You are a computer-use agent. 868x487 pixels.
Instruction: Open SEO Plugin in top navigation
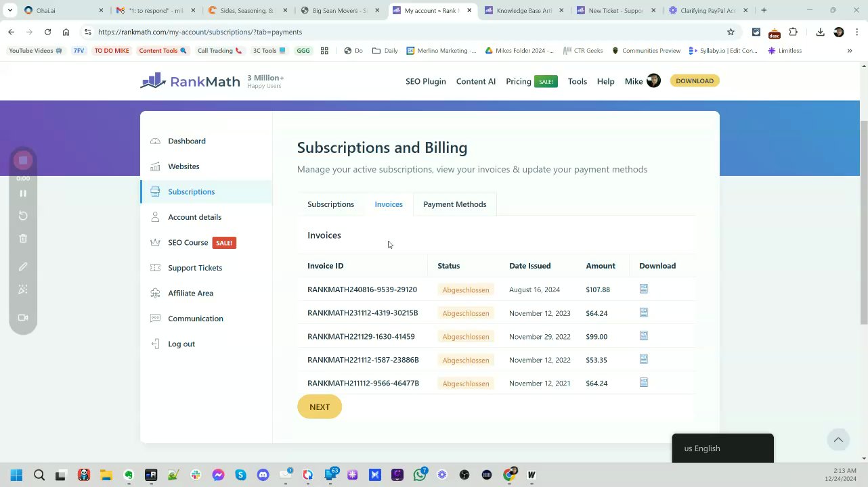pyautogui.click(x=426, y=81)
